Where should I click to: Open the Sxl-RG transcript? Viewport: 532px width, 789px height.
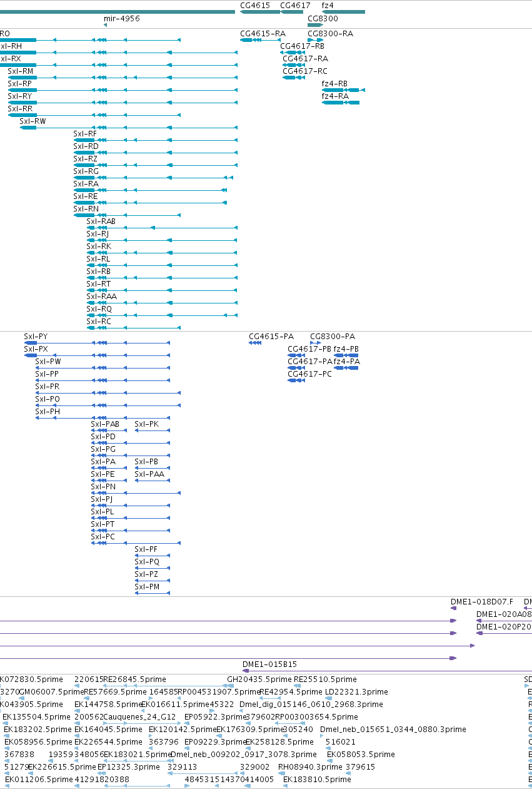point(86,171)
